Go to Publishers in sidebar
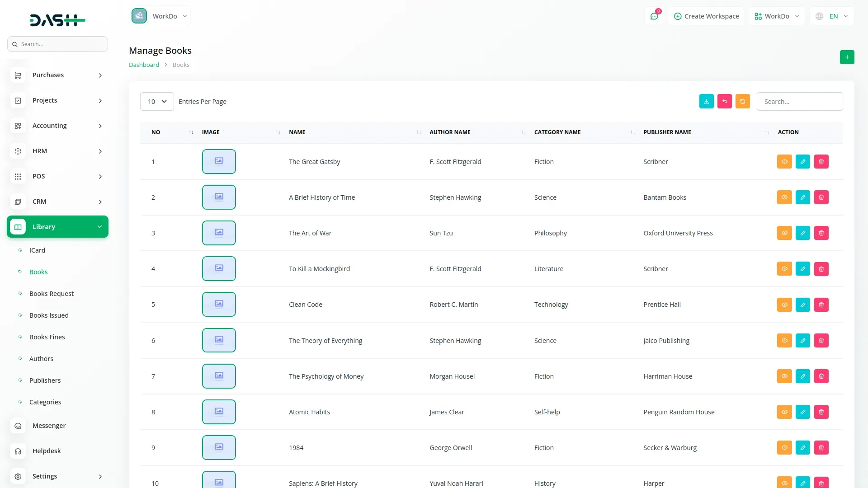This screenshot has height=488, width=868. [x=45, y=380]
